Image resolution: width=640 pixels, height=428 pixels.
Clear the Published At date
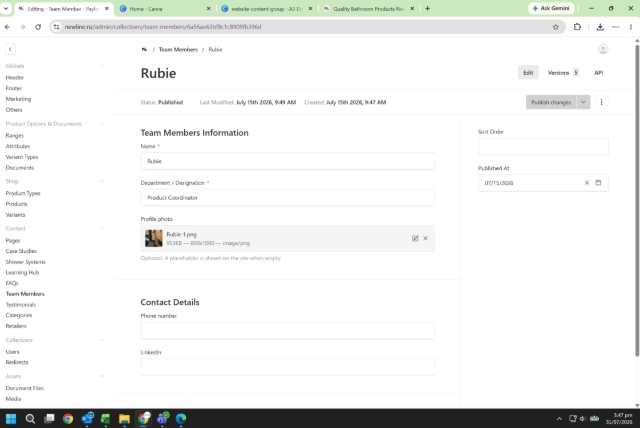tap(587, 183)
